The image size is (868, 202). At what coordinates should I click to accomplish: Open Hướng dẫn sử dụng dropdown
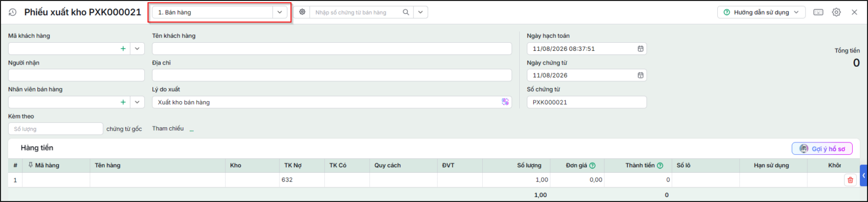761,12
